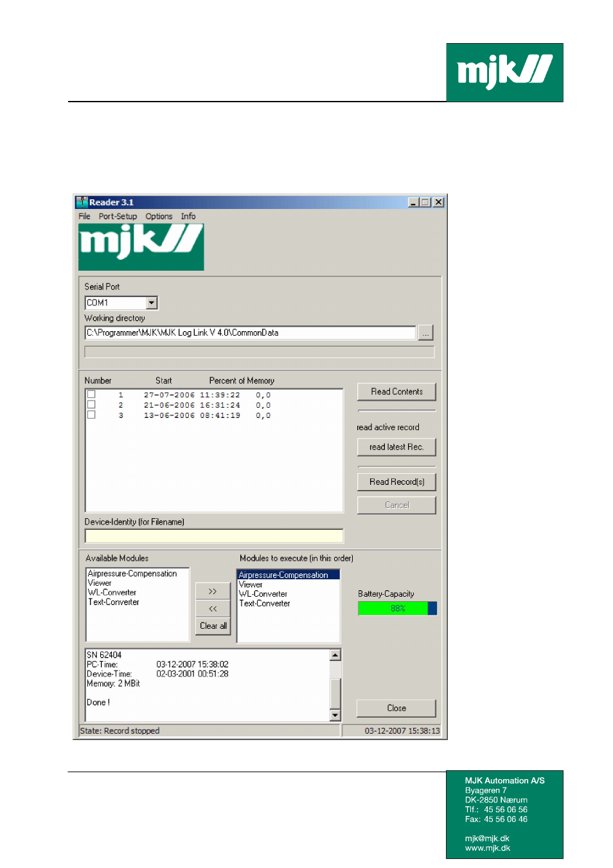Screen dimensions: 613x868
Task: Click the Reader 3.1 title bar icon
Action: point(82,202)
